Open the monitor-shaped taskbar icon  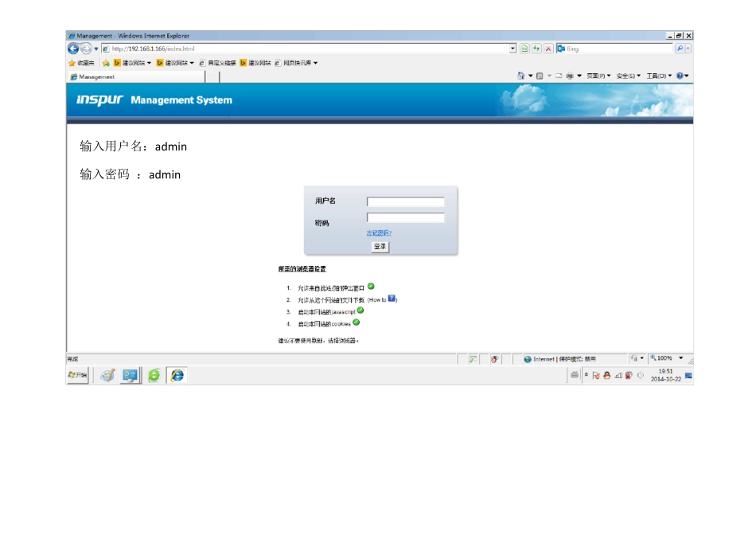click(130, 375)
